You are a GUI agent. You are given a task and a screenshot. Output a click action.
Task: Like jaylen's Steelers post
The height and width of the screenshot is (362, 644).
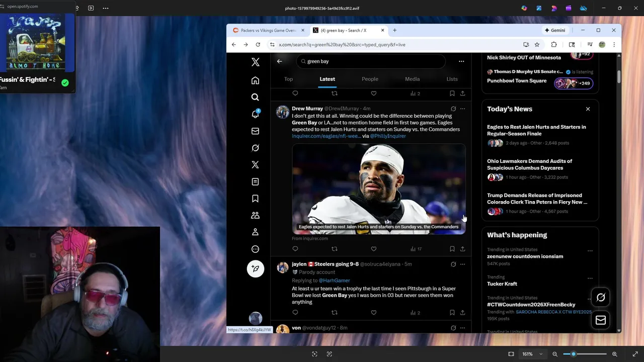click(x=373, y=312)
